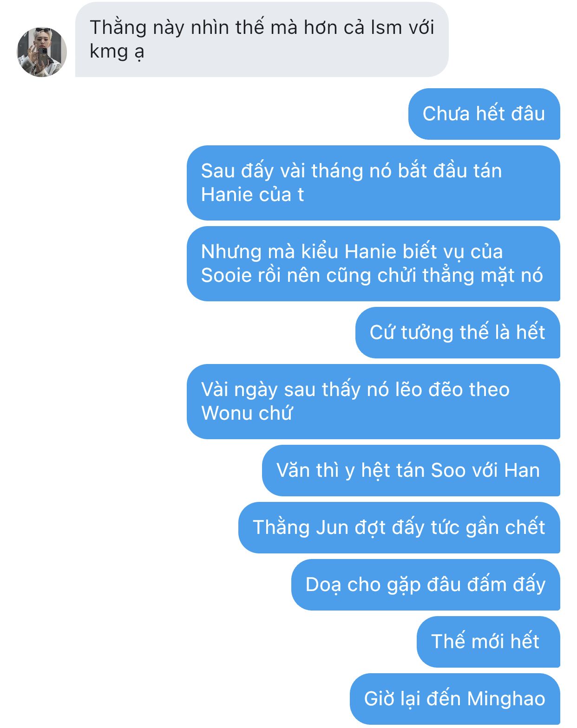Click the word 'Minghao' in the last bubble
Viewport: 577px width, 728px height.
click(x=506, y=699)
